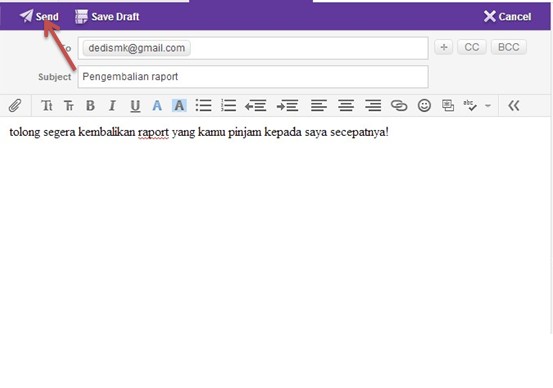
Task: Open the text highlight color picker
Action: (x=179, y=105)
